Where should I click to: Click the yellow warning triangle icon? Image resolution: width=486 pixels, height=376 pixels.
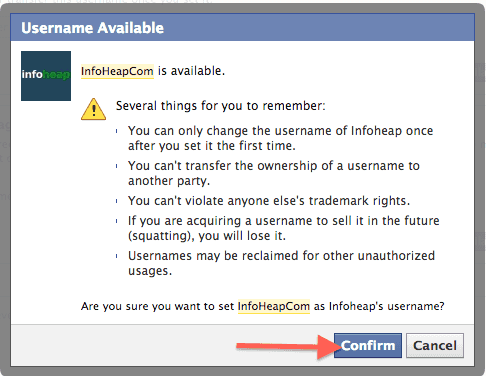[94, 109]
